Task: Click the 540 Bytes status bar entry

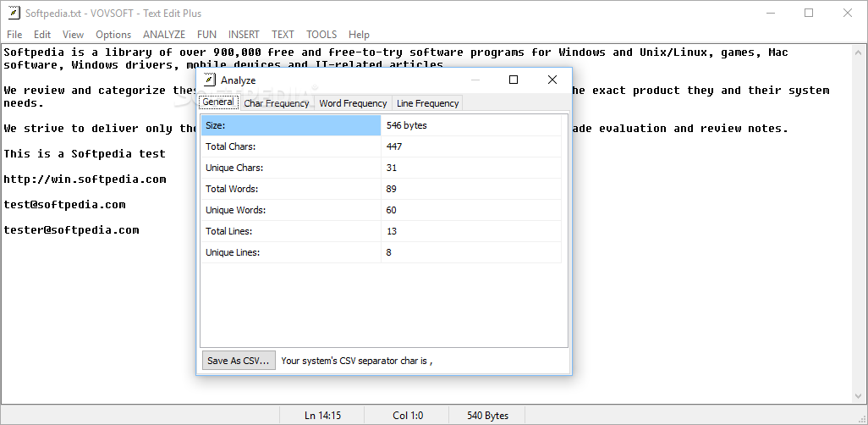Action: 487,415
